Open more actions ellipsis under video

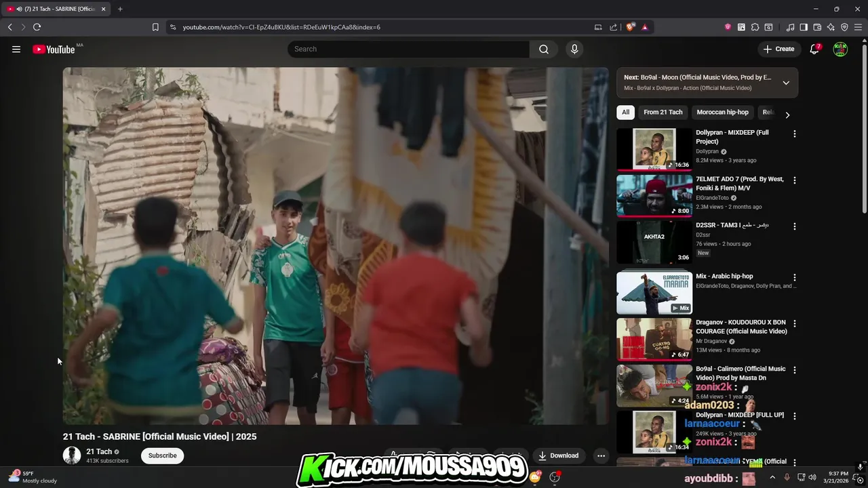point(601,455)
